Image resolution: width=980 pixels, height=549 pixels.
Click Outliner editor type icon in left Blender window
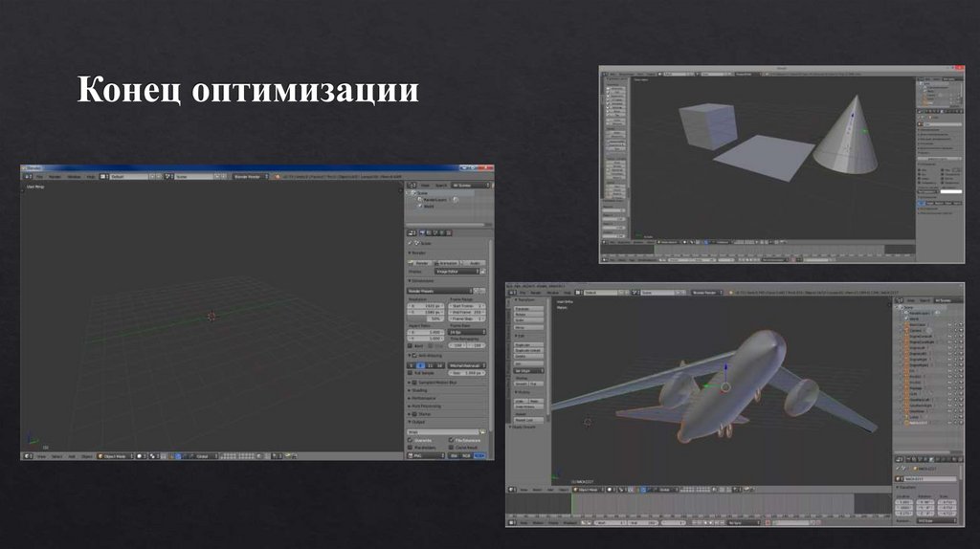[412, 185]
